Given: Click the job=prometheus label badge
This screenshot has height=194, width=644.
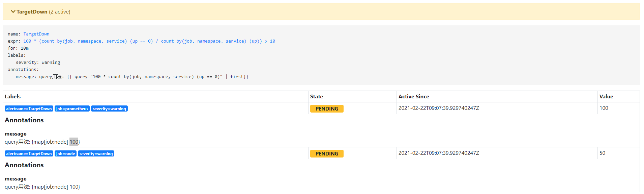Looking at the screenshot, I should [72, 109].
